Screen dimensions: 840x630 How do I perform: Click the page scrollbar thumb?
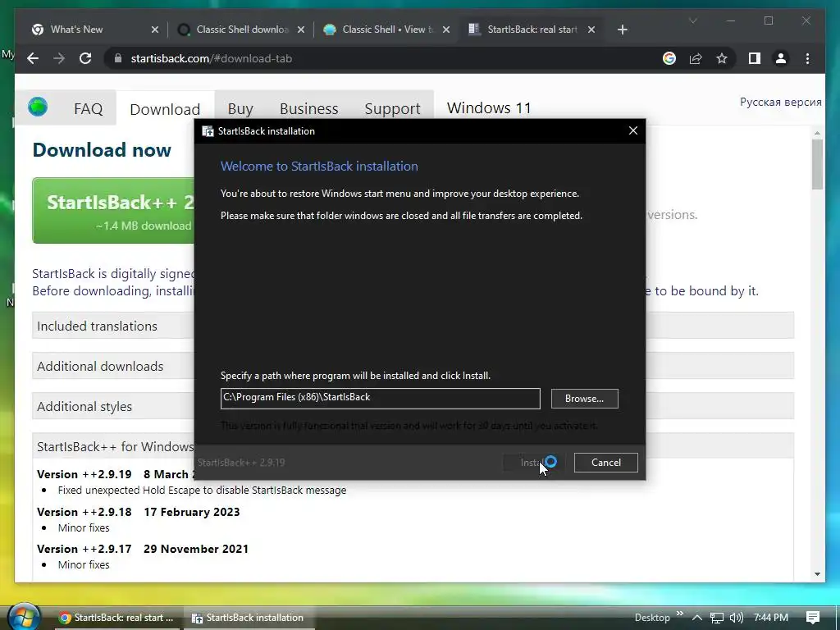click(817, 164)
